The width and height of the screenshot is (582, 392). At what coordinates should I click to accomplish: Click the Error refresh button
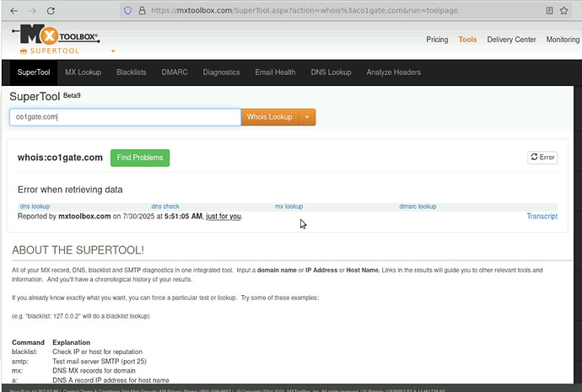[542, 157]
